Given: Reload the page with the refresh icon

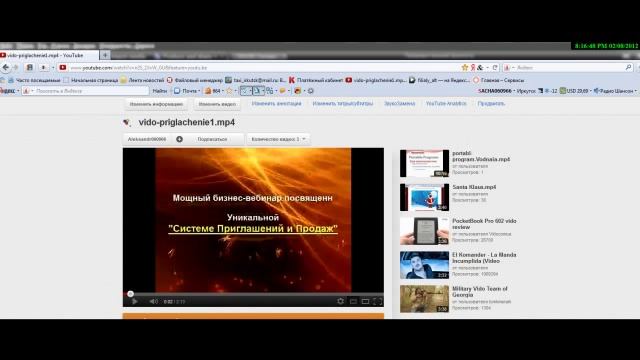Looking at the screenshot, I should click(495, 67).
